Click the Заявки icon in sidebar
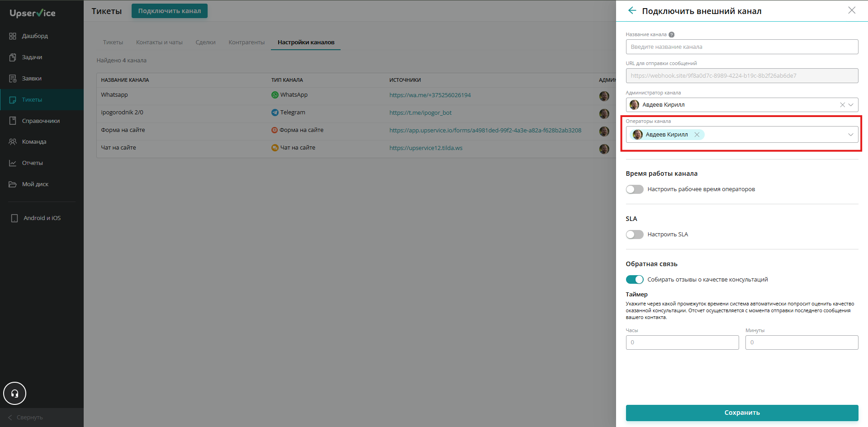The image size is (868, 427). pos(13,79)
